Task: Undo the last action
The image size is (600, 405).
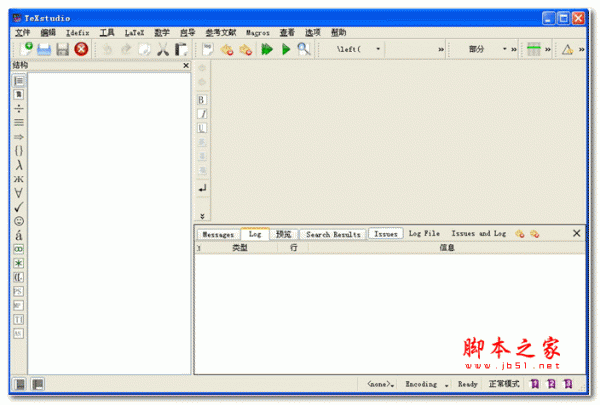Action: 108,49
